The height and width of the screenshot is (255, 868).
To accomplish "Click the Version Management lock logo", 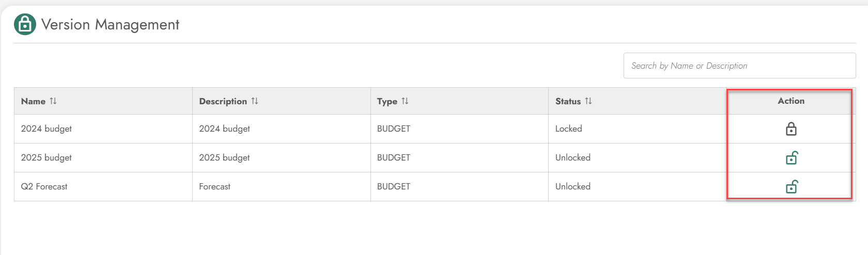I will pos(25,24).
